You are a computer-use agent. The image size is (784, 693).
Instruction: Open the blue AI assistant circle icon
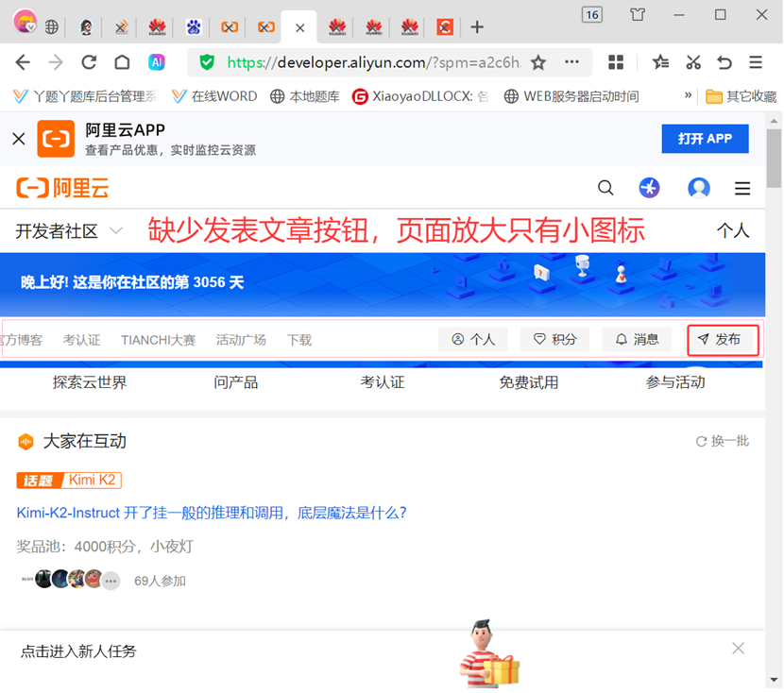pos(650,188)
